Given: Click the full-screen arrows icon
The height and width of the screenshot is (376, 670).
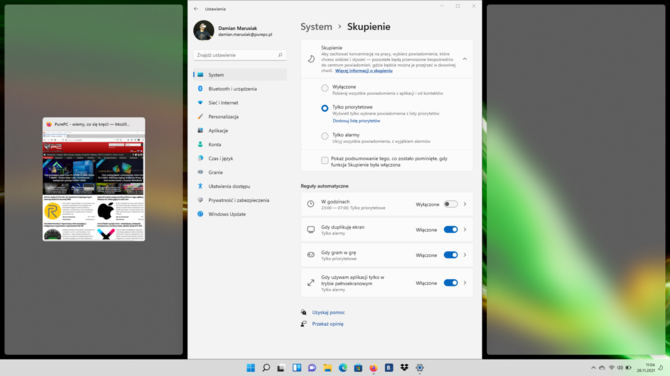Looking at the screenshot, I should coord(311,283).
